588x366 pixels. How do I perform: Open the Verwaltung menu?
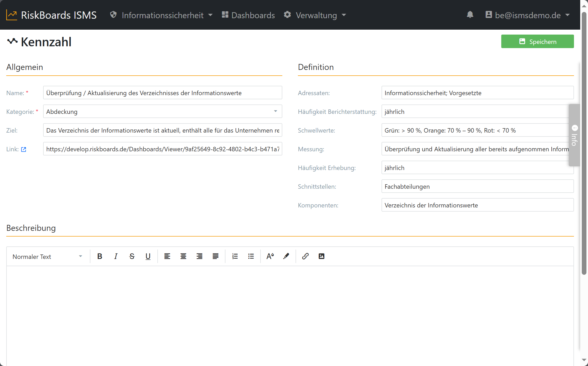coord(315,15)
